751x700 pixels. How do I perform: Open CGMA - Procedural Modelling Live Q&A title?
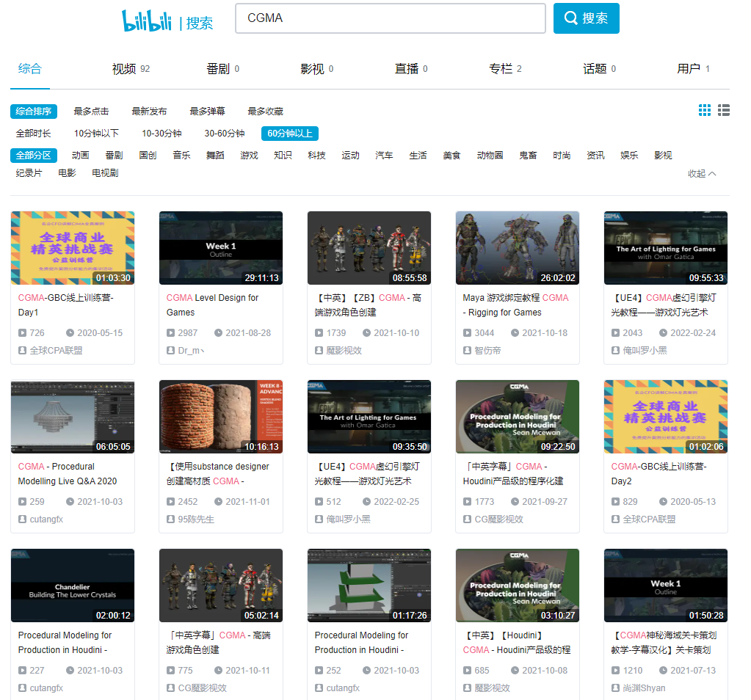point(68,473)
